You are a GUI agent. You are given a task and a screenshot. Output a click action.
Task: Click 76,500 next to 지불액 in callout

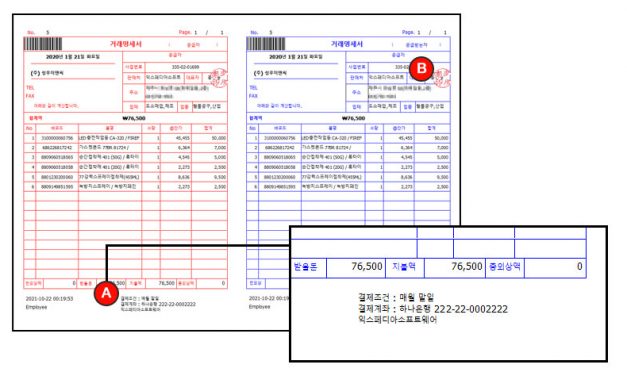467,266
